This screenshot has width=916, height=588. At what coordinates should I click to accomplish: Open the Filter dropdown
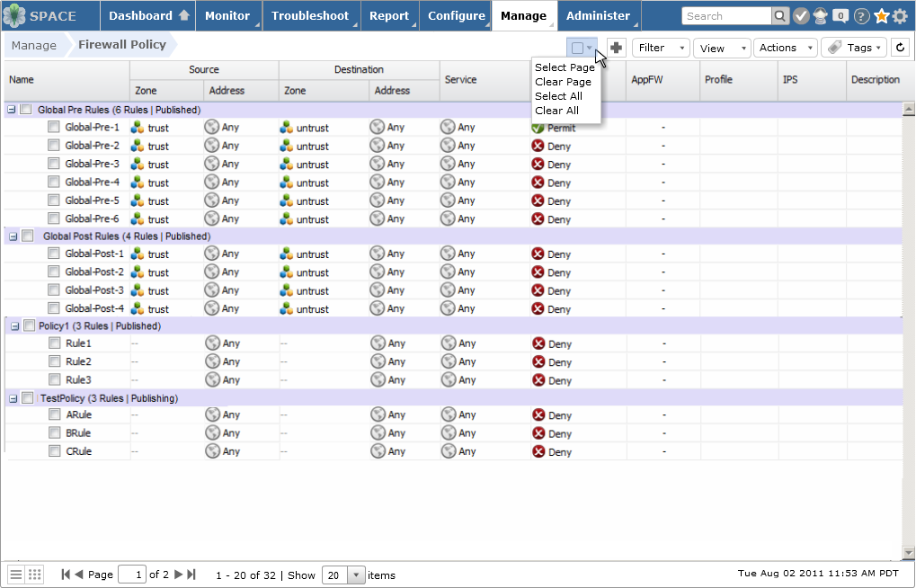click(x=661, y=48)
